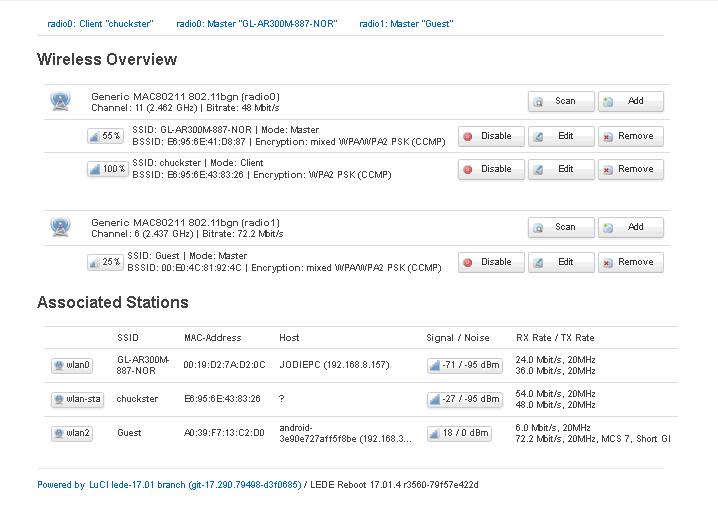Viewport: 718px width, 513px height.
Task: Click the wlan-sta interface badge
Action: [x=77, y=399]
